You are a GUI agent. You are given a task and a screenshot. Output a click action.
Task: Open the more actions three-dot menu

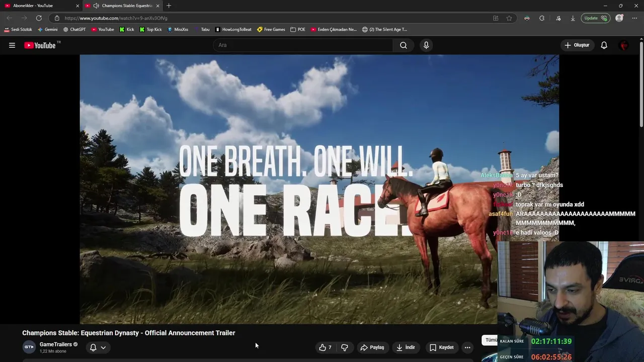tap(467, 347)
